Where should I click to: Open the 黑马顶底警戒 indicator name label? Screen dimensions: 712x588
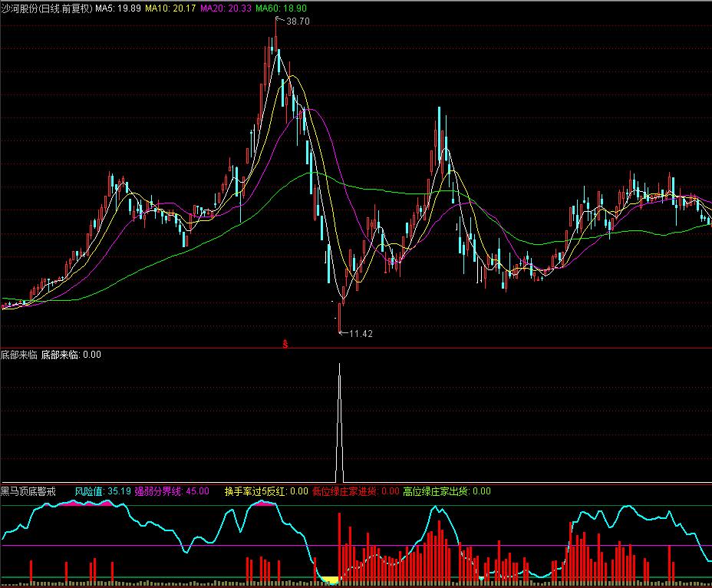click(x=32, y=491)
